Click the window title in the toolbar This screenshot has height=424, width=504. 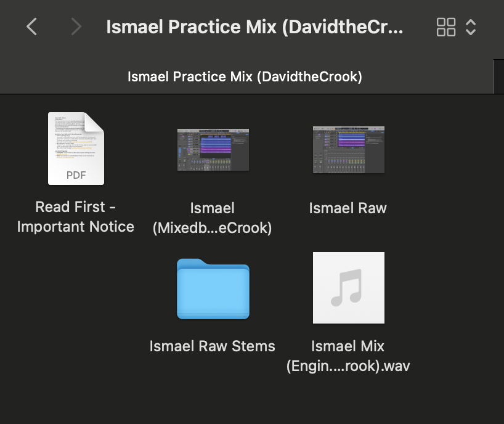(254, 27)
